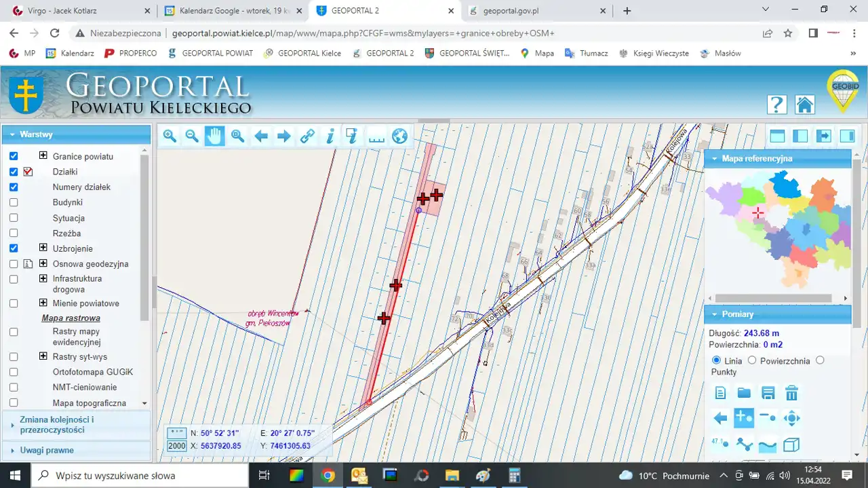Viewport: 868px width, 488px height.
Task: Expand the Uzbrojenie layer group
Action: (x=43, y=248)
